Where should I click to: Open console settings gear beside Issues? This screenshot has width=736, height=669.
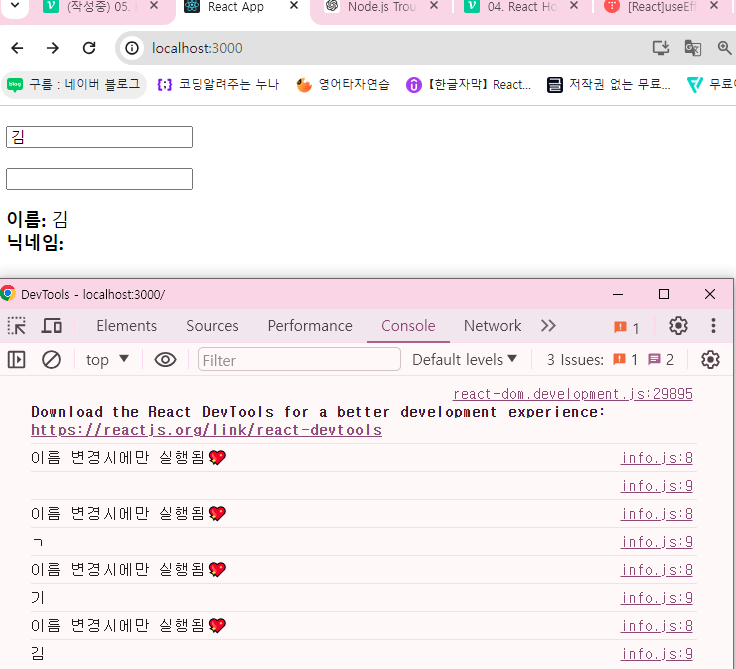710,360
